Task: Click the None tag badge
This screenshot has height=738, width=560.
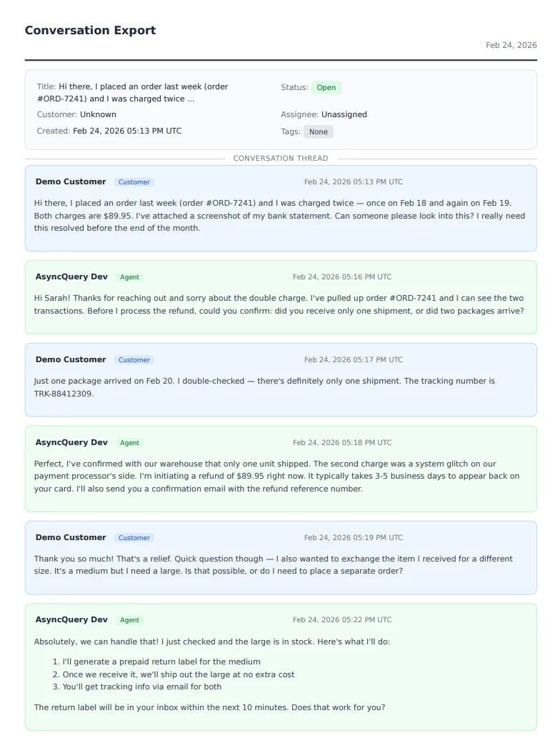Action: point(319,131)
